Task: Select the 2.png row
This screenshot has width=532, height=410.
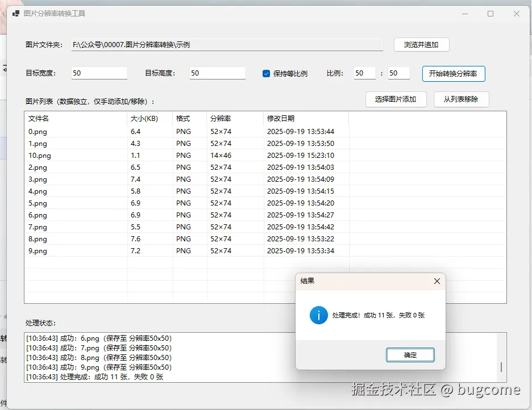Action: point(265,168)
